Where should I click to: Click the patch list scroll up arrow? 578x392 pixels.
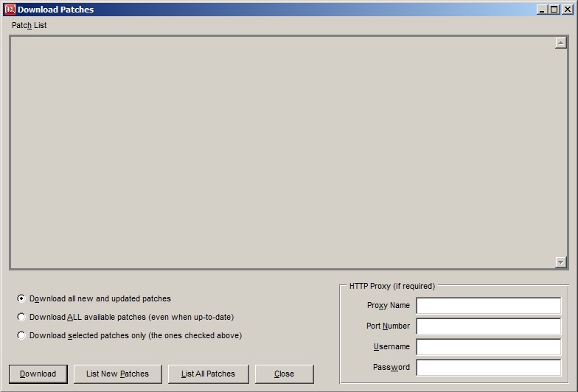(x=560, y=43)
